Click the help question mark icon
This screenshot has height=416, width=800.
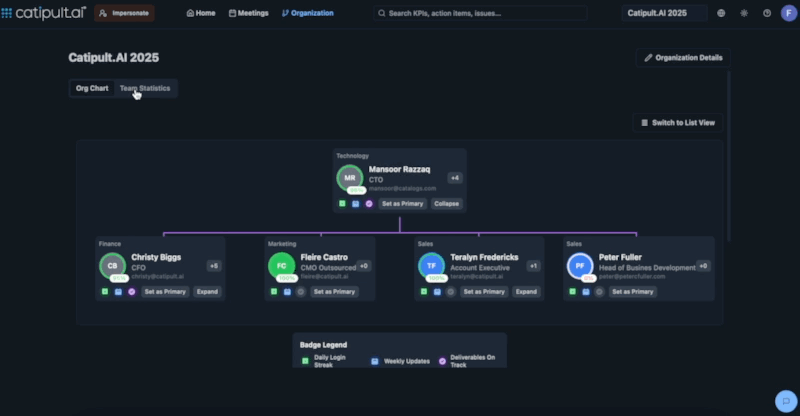pos(767,13)
